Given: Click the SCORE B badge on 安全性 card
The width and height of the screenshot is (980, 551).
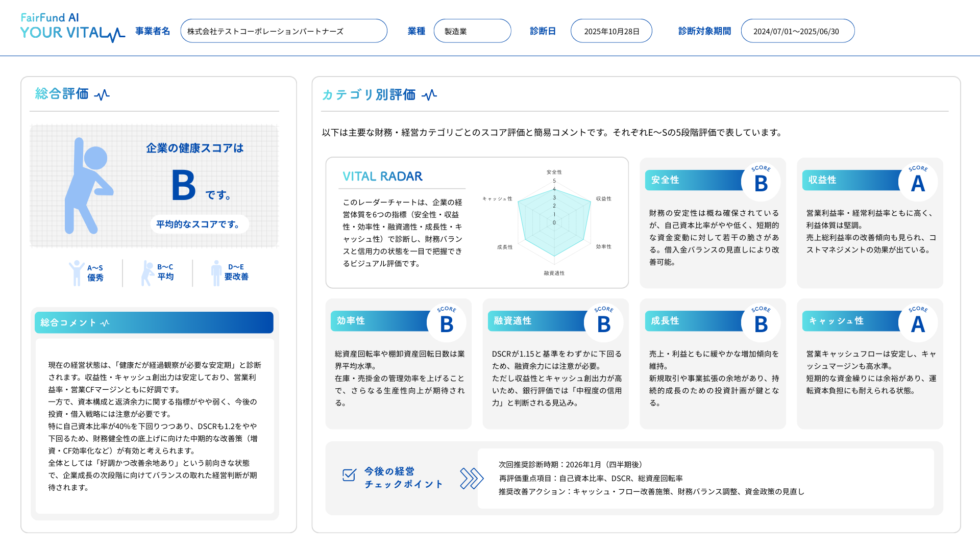Looking at the screenshot, I should pyautogui.click(x=761, y=182).
